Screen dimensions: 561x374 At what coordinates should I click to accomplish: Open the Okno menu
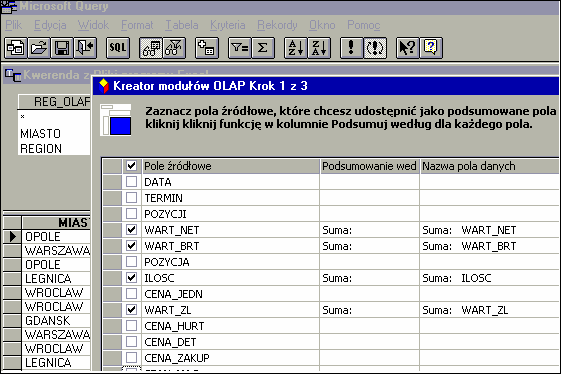tap(322, 25)
